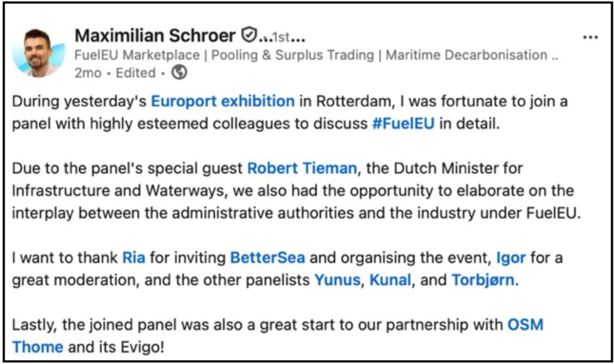The image size is (614, 364).
Task: Open Robert Tieman's profile mention
Action: pos(302,169)
